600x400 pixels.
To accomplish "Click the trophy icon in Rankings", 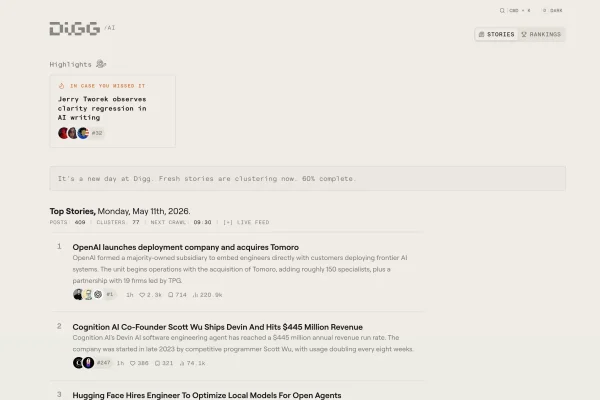I will point(524,34).
